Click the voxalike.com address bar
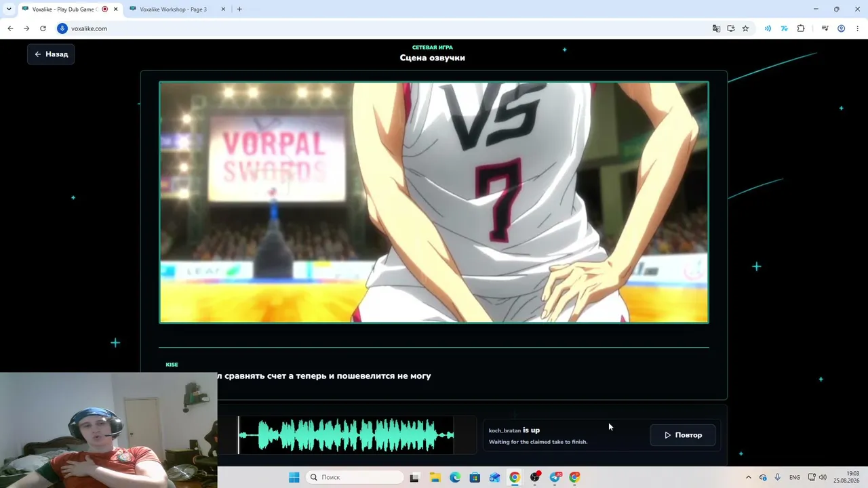This screenshot has width=868, height=488. point(387,28)
